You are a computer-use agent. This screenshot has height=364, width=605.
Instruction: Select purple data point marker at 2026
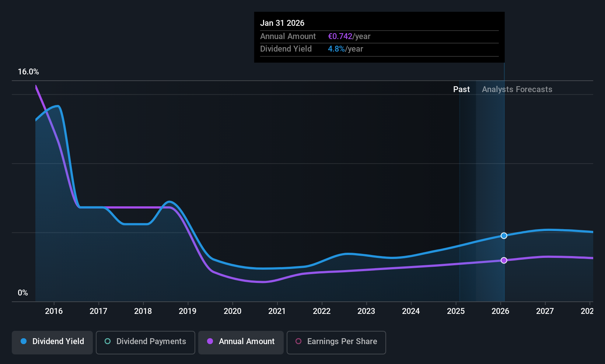click(x=504, y=260)
